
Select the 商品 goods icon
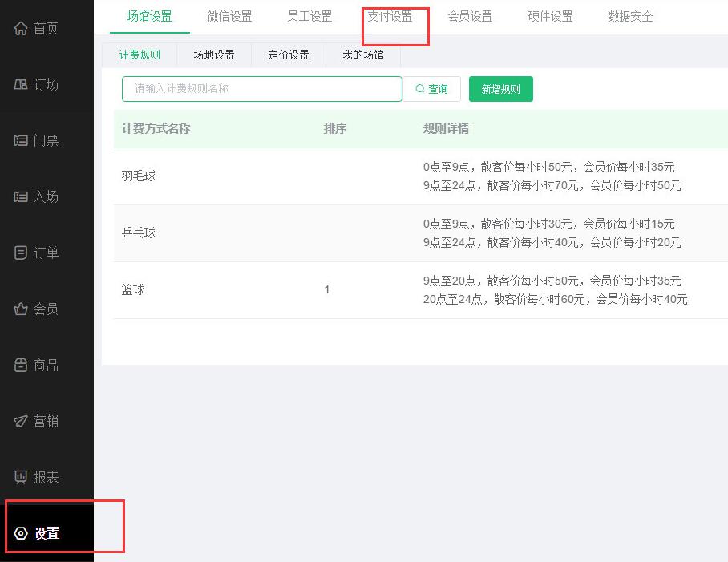(22, 366)
